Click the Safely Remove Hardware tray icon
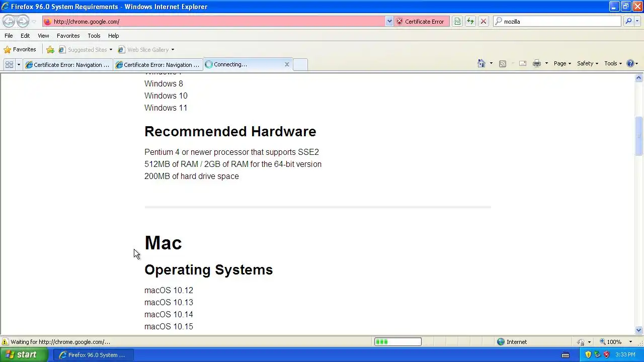 pyautogui.click(x=597, y=355)
